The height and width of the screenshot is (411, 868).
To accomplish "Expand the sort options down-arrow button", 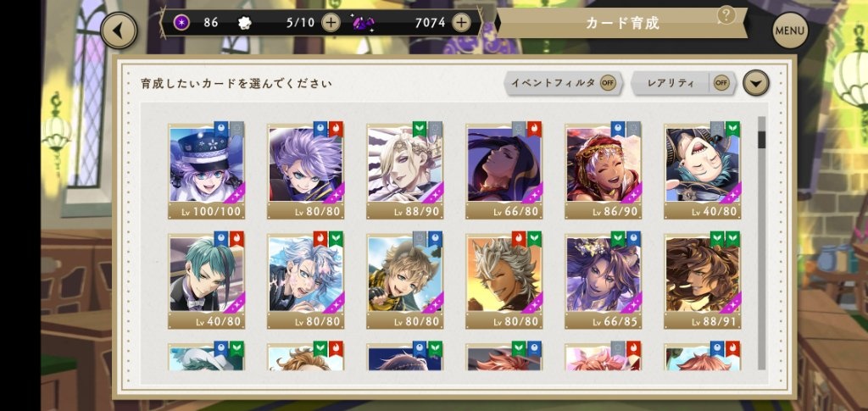I will coord(755,84).
